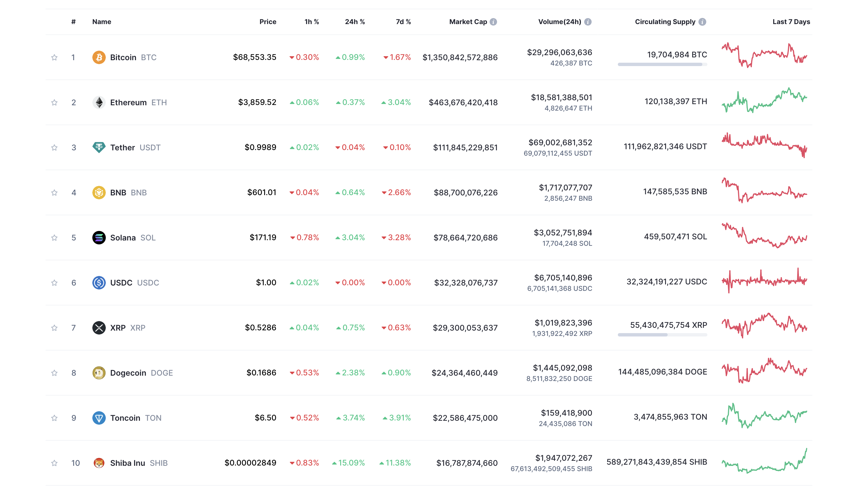This screenshot has width=868, height=491.
Task: Click the Circulating Supply info icon
Action: click(x=702, y=22)
